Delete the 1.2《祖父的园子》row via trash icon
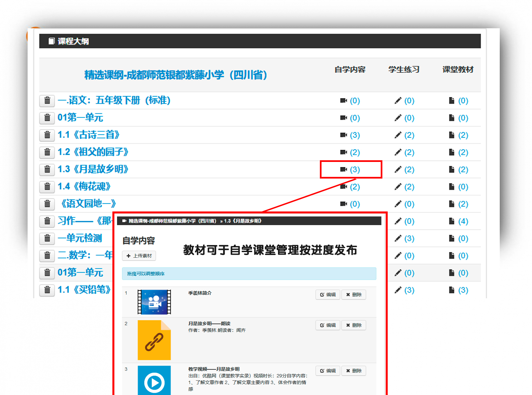 click(x=47, y=152)
